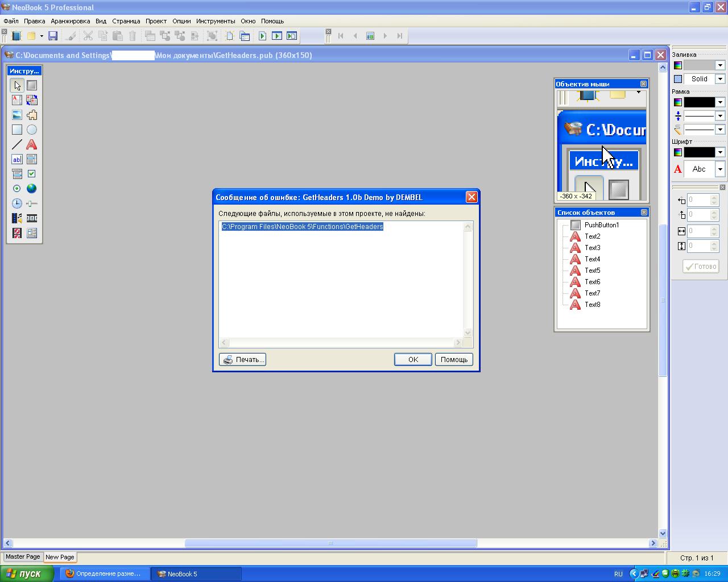
Task: Click the add new page toolbar icon
Action: [230, 36]
